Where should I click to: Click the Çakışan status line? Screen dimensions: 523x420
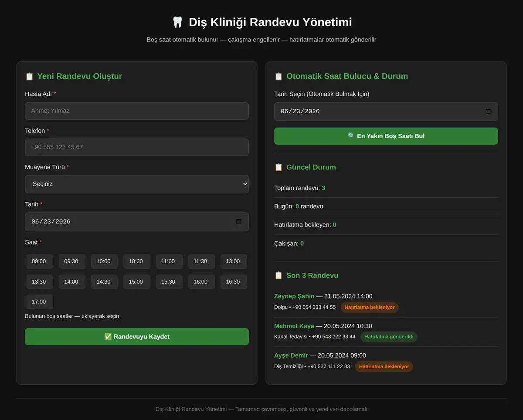[386, 244]
